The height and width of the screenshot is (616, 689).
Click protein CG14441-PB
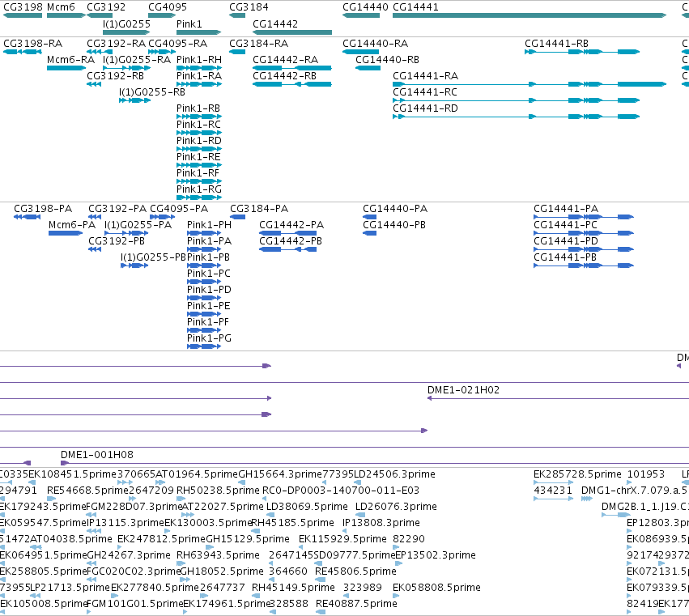tap(565, 257)
